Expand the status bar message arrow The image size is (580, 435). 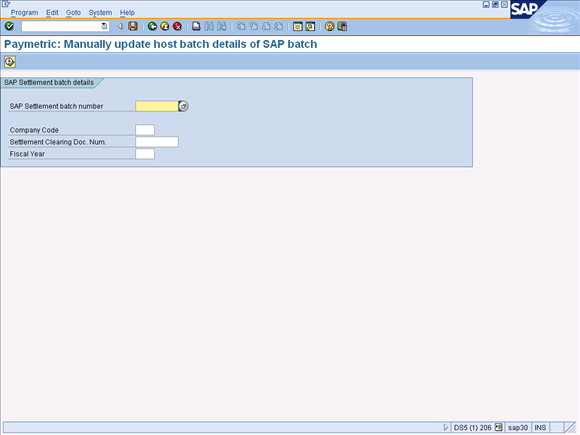click(445, 427)
